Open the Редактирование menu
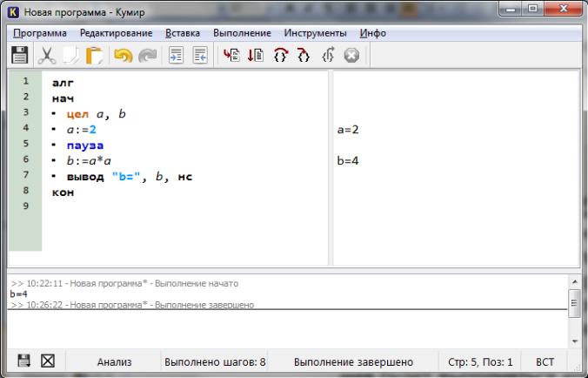Image resolution: width=588 pixels, height=378 pixels. [117, 33]
